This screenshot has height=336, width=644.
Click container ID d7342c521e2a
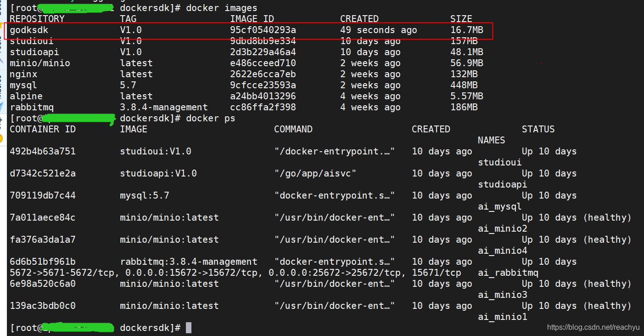click(43, 173)
